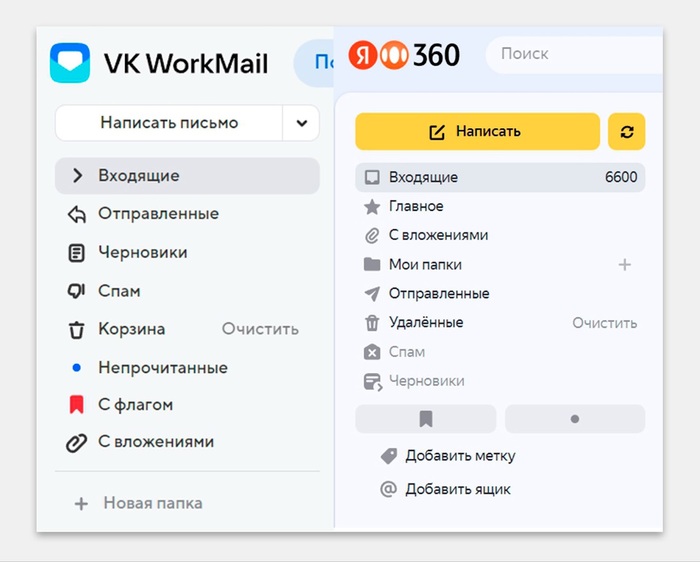The image size is (700, 562).
Task: Click the Корзина trash bin icon
Action: point(76,330)
